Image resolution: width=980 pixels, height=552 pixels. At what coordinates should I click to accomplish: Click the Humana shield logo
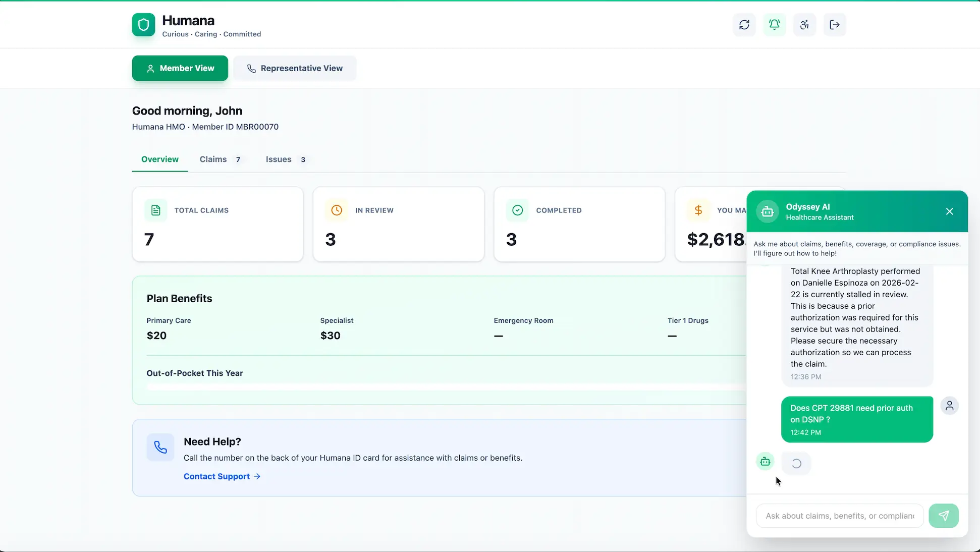point(143,25)
